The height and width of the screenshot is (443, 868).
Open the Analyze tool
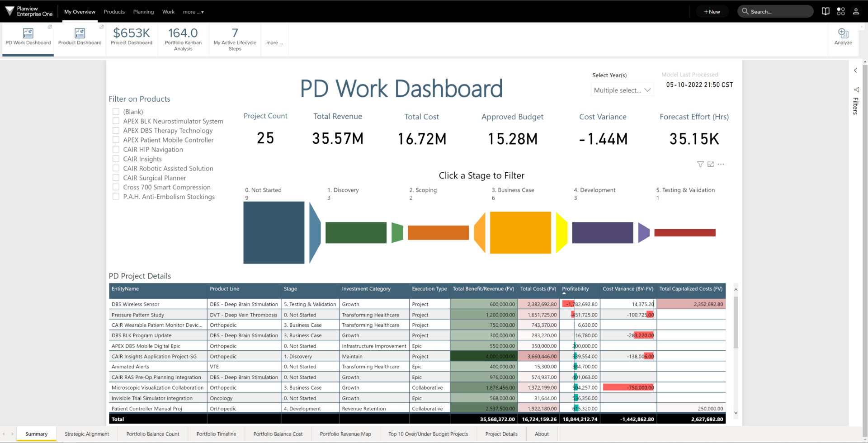click(x=843, y=37)
